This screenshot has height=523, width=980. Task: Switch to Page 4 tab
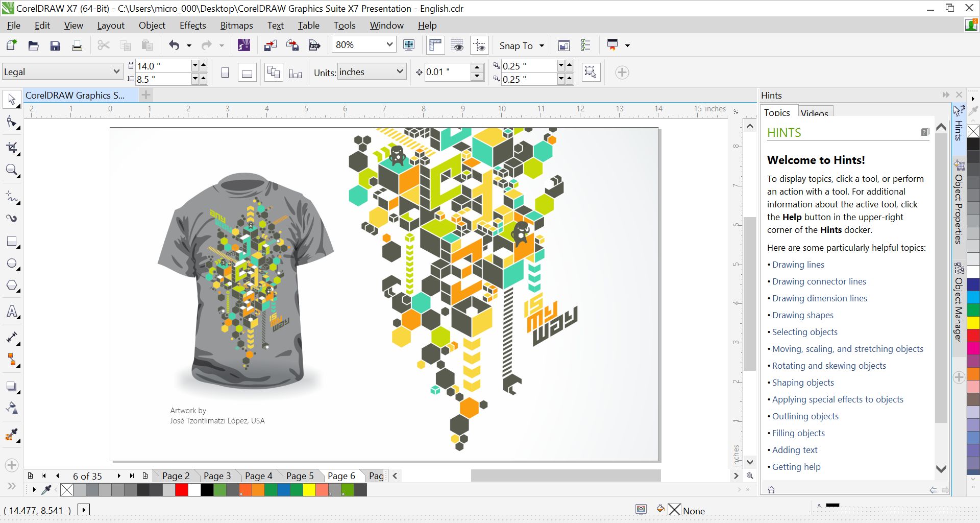coord(258,476)
